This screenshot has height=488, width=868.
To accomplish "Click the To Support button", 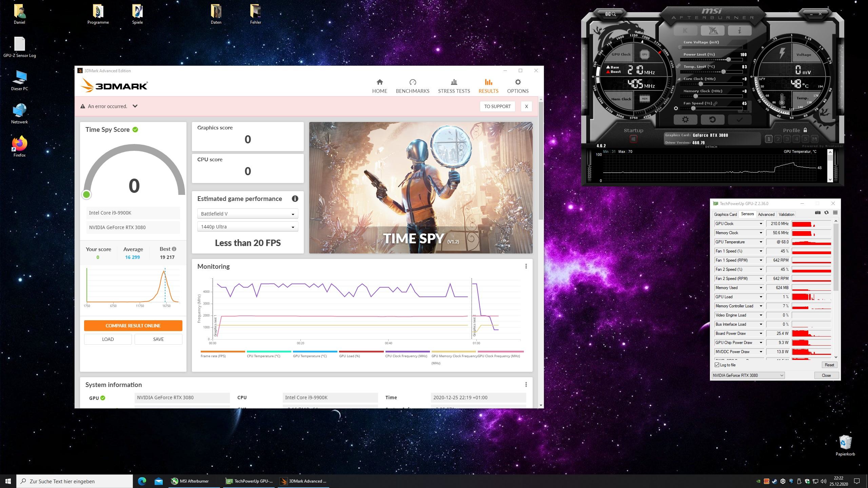I will click(x=497, y=106).
